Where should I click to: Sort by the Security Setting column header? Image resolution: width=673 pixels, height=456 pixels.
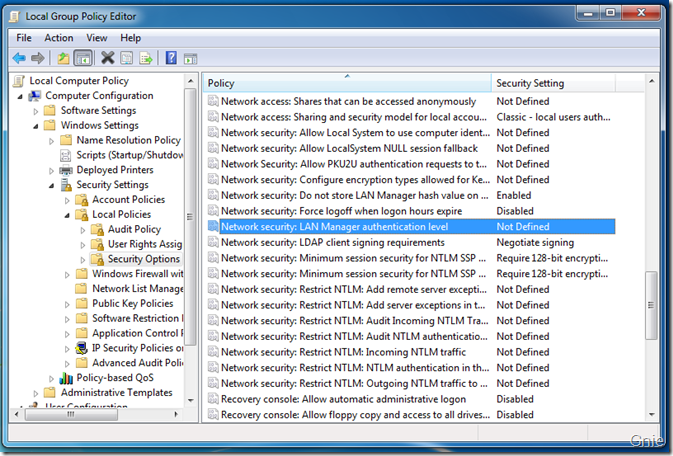coord(553,83)
